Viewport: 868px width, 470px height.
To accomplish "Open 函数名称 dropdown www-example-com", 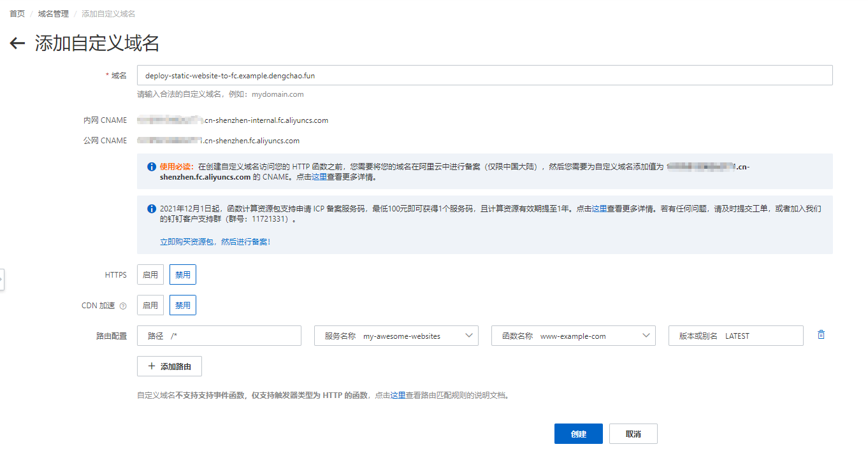I will (x=573, y=336).
